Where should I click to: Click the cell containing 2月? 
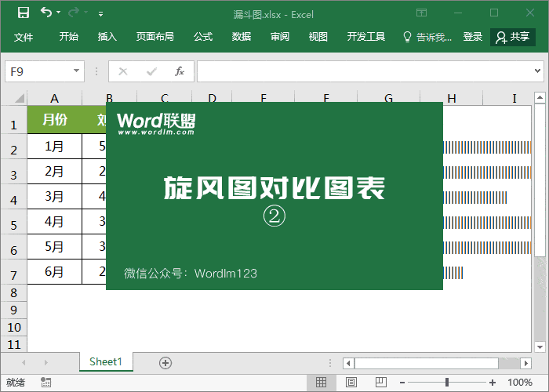point(54,172)
